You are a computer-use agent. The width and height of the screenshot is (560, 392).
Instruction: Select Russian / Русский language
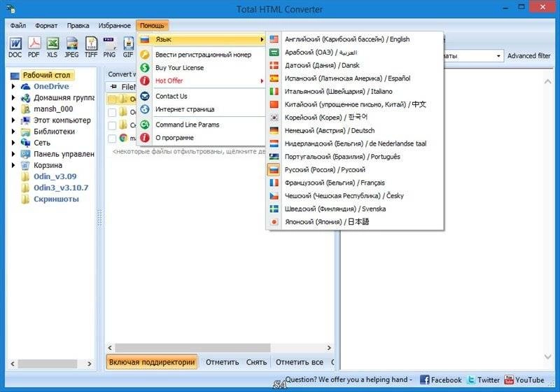[x=355, y=169]
